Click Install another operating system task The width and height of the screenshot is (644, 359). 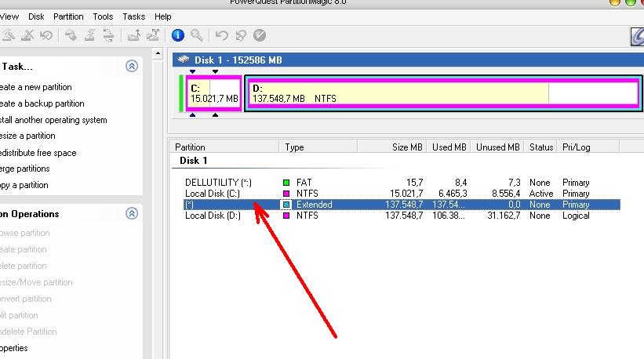[53, 120]
